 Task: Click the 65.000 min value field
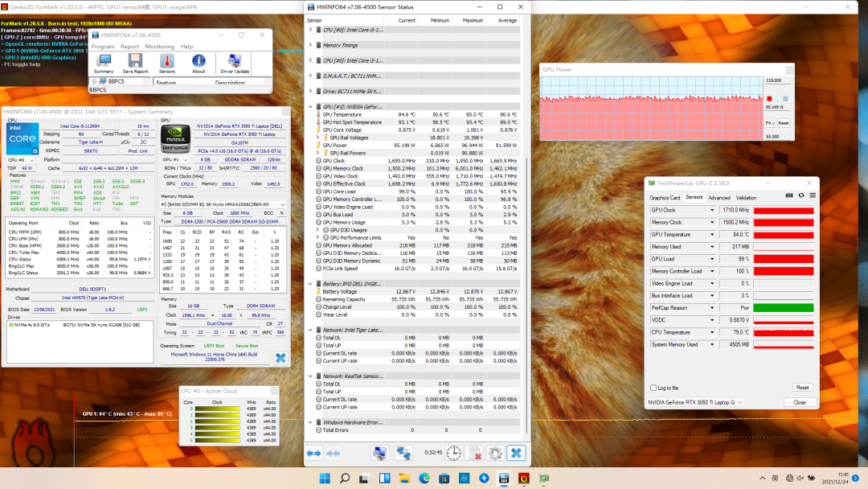[x=776, y=136]
